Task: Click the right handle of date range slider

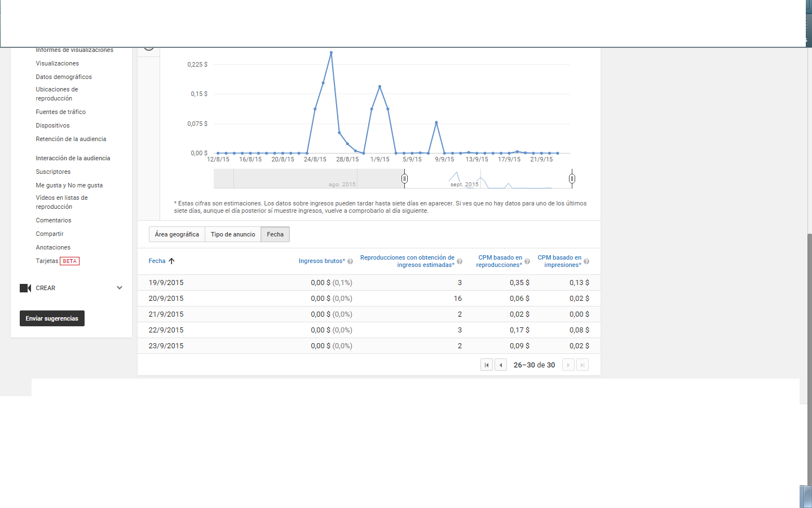Action: pyautogui.click(x=572, y=178)
